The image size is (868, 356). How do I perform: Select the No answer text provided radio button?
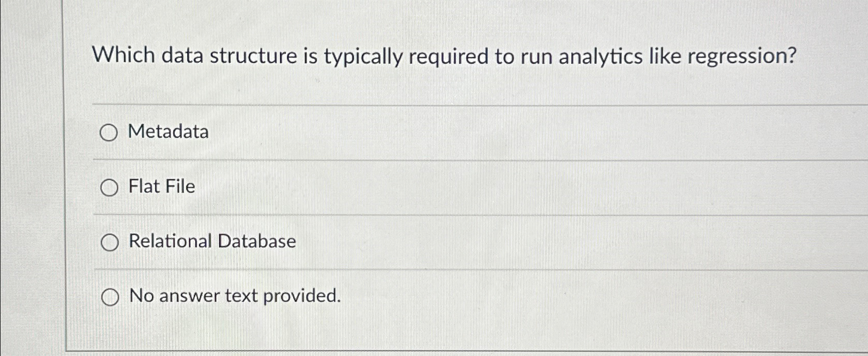click(x=109, y=296)
